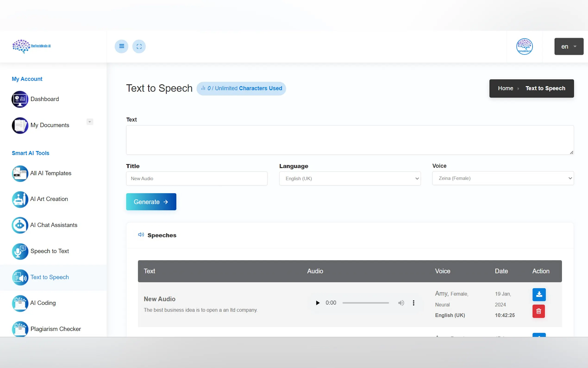This screenshot has height=368, width=588.
Task: Toggle the sidebar with the hamburger icon
Action: tap(121, 46)
